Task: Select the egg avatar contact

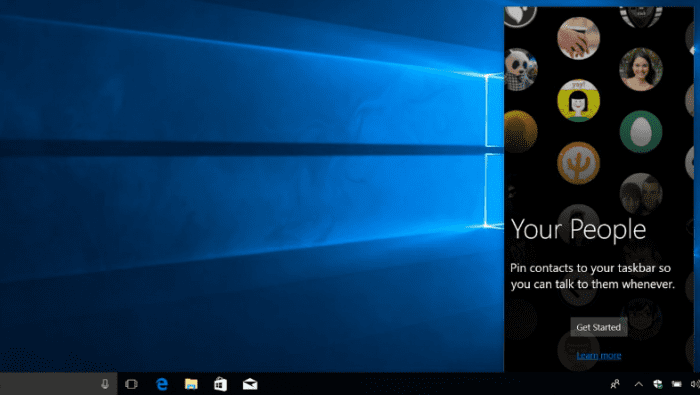Action: 641,132
